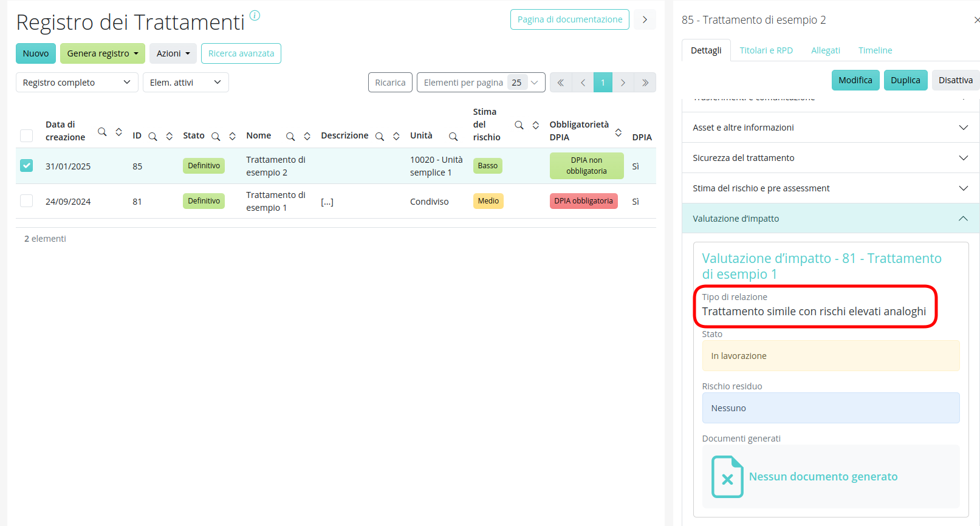Sort the Obbligatorietà DPIA column
Viewport: 980px width, 526px height.
tap(618, 132)
